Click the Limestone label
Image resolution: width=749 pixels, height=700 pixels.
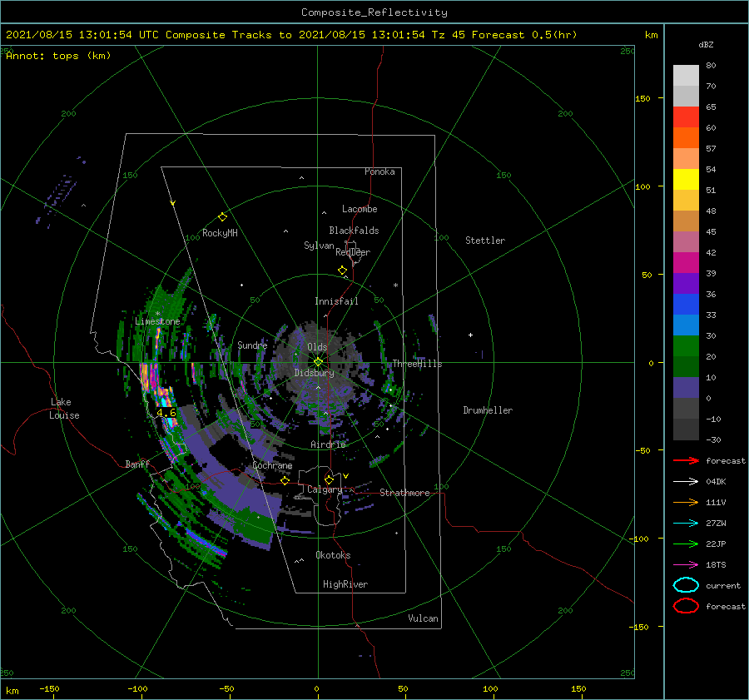point(157,321)
